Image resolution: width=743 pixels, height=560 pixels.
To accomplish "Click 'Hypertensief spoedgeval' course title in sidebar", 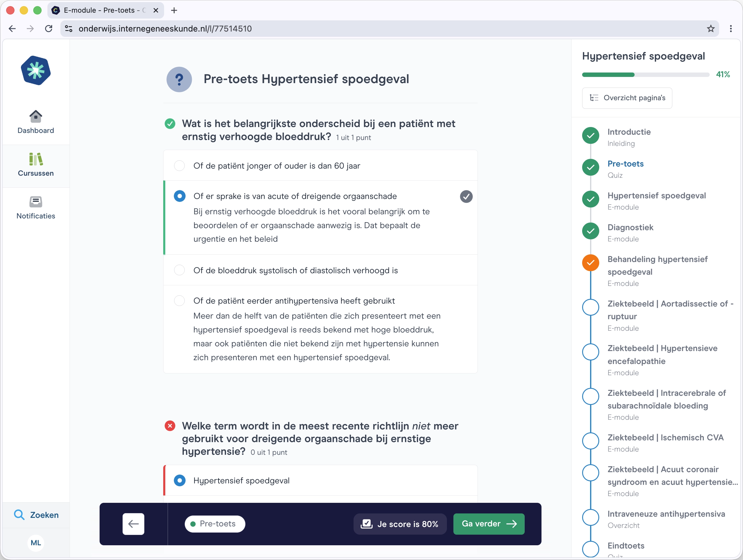I will (x=643, y=56).
